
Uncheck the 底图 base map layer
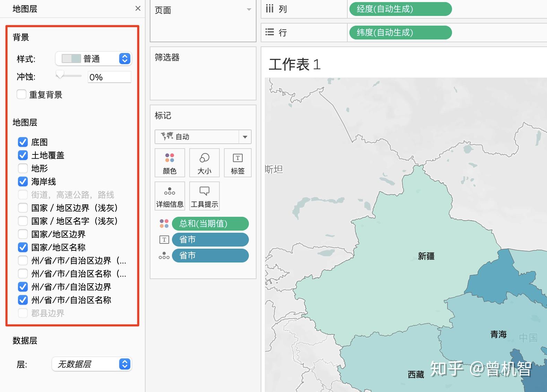[23, 142]
